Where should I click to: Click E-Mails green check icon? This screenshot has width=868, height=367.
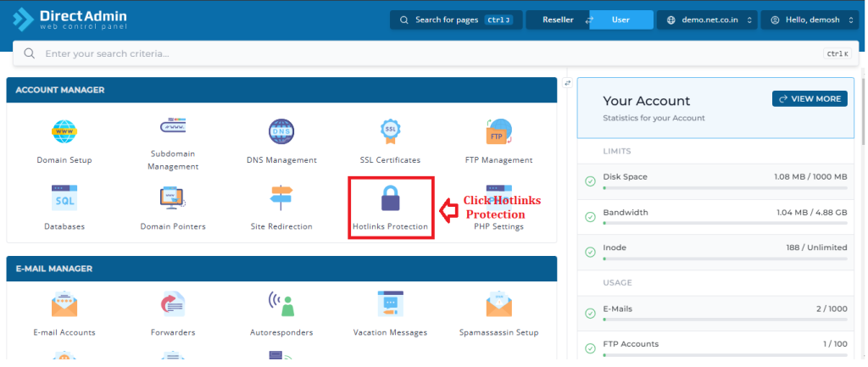(590, 314)
